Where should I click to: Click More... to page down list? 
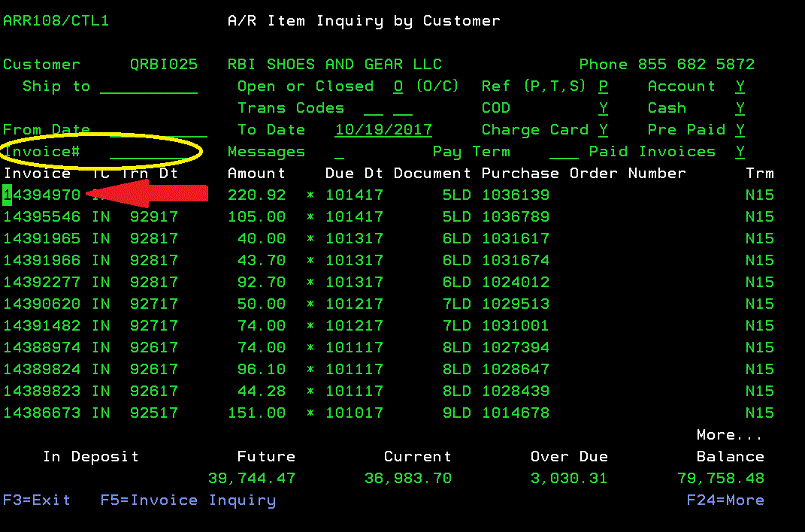729,435
